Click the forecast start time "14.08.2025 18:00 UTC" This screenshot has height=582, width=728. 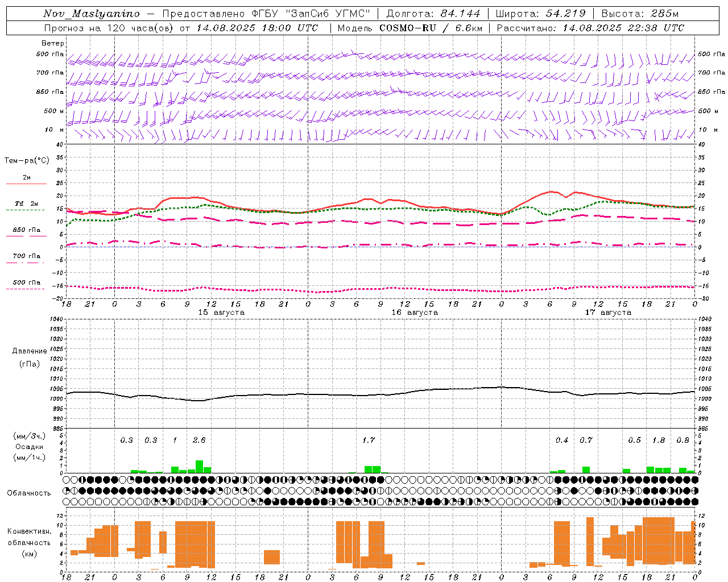point(257,28)
